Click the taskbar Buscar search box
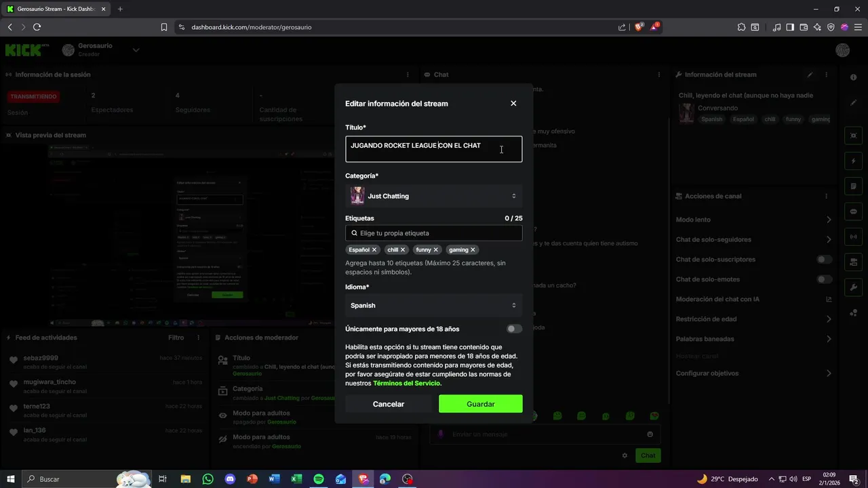The width and height of the screenshot is (868, 488). 87,479
